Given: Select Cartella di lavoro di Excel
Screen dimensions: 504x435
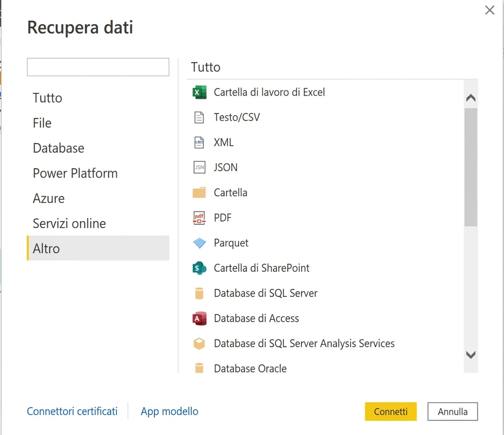Looking at the screenshot, I should (x=269, y=92).
